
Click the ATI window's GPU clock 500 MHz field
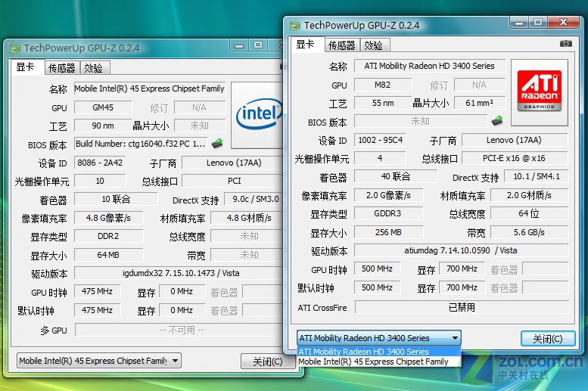[x=378, y=268]
